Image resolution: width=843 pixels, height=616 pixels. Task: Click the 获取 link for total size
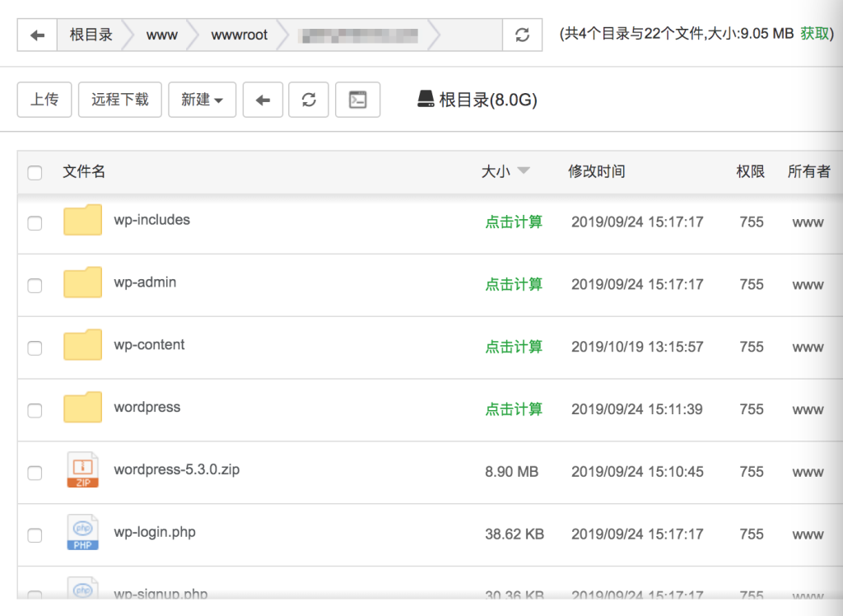tap(815, 34)
